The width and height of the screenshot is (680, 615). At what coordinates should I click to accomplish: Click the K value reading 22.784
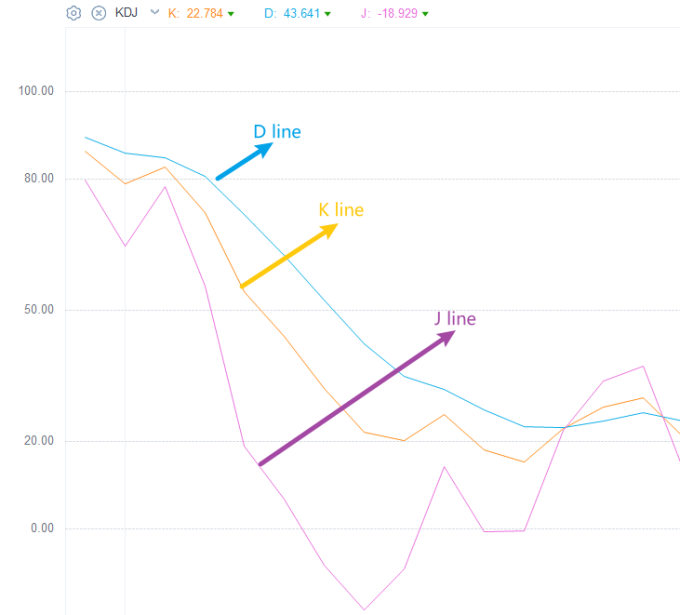(205, 13)
